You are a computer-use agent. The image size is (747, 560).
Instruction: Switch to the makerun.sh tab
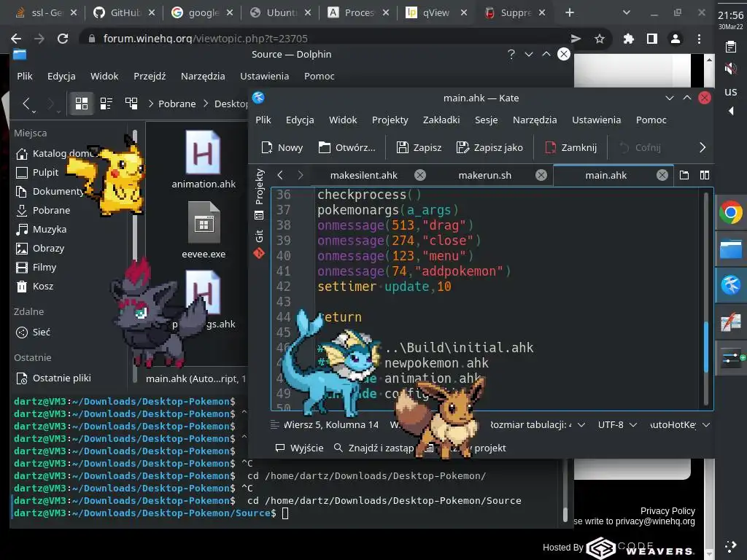[485, 175]
